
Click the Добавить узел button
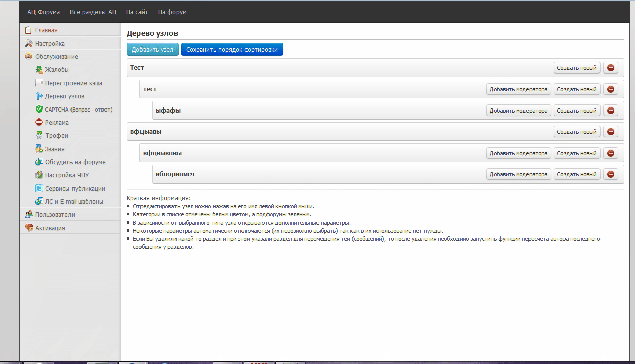coord(152,50)
